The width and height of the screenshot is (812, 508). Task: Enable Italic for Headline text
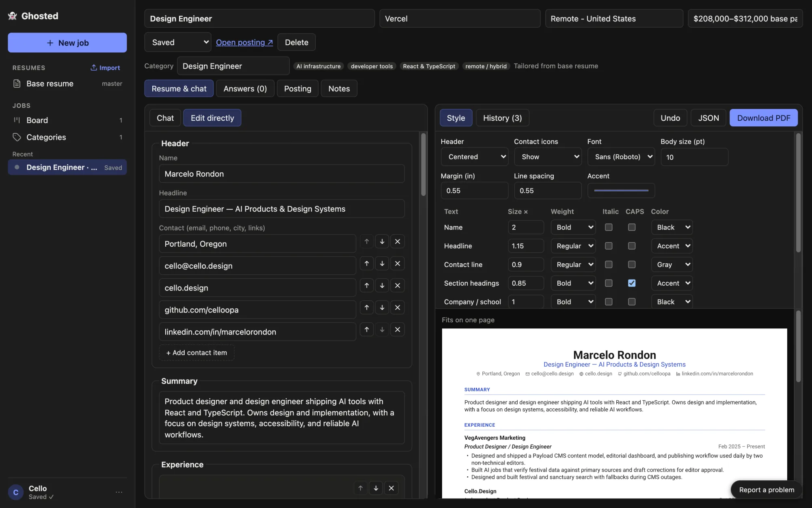click(x=609, y=246)
